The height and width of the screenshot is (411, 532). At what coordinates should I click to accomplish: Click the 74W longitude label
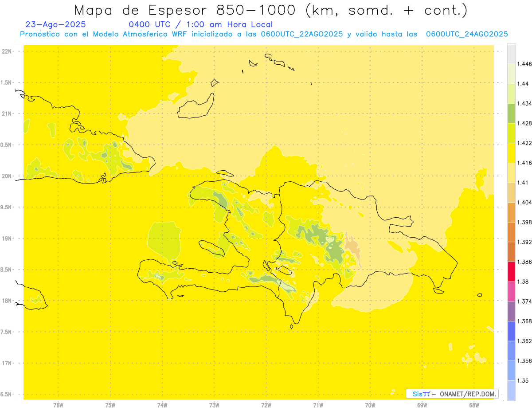(x=162, y=405)
